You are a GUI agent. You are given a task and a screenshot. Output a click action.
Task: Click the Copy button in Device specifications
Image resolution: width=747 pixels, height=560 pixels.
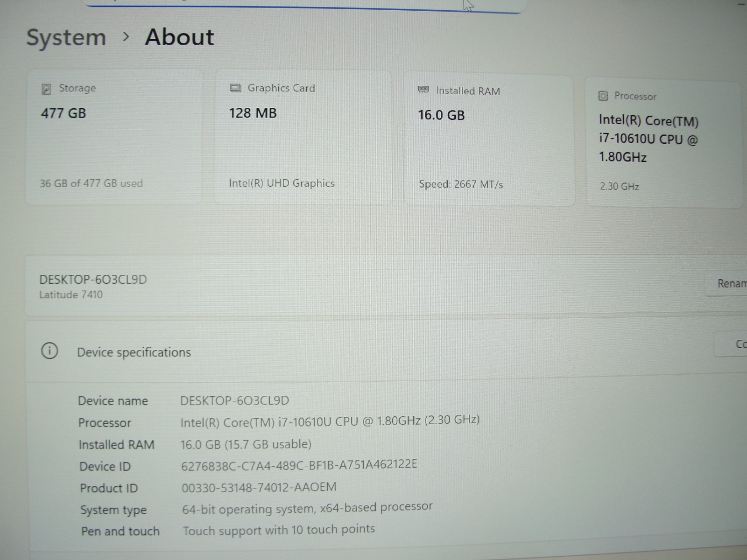coord(731,344)
